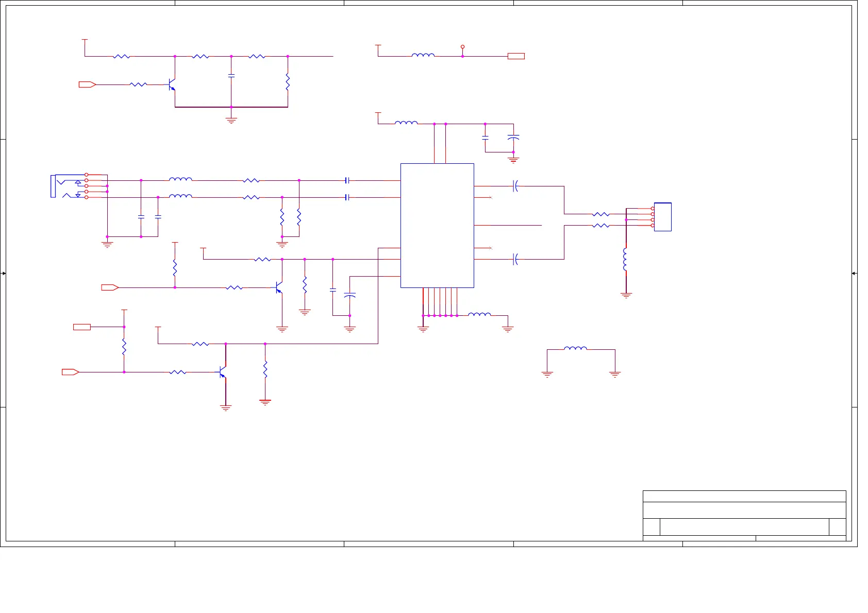
Task: Click the transistor left of the central IC
Action: coord(279,287)
